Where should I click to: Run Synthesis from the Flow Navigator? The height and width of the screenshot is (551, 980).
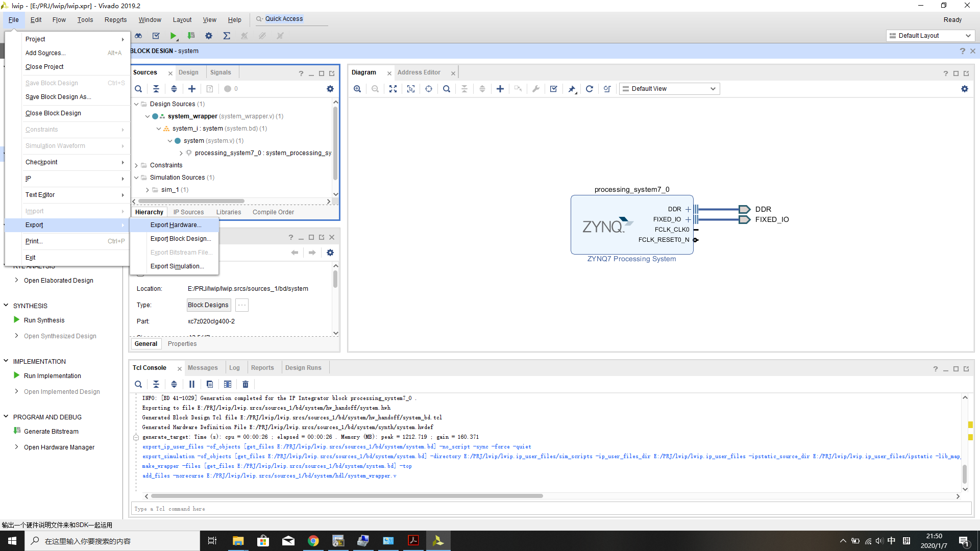click(x=44, y=320)
